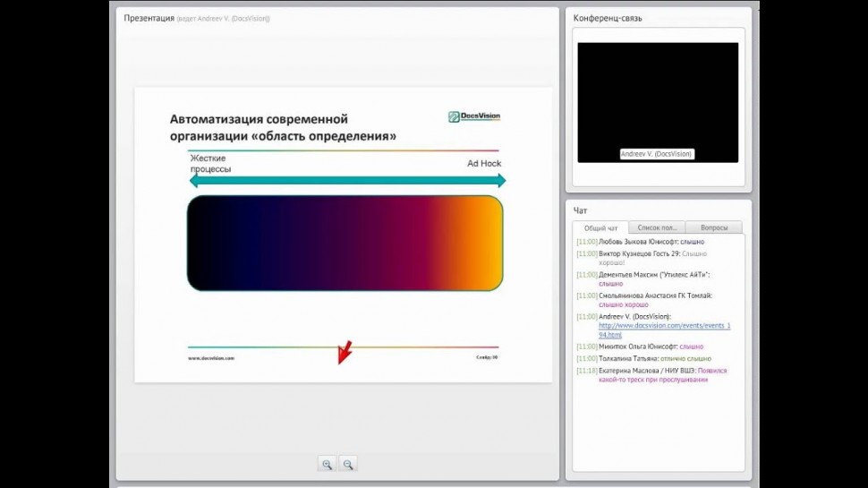Switch to the Общий чат tab
The image size is (868, 488).
[x=600, y=227]
